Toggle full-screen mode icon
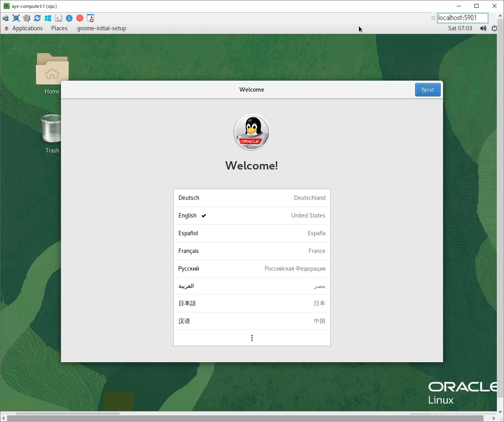The width and height of the screenshot is (504, 422). [x=16, y=18]
